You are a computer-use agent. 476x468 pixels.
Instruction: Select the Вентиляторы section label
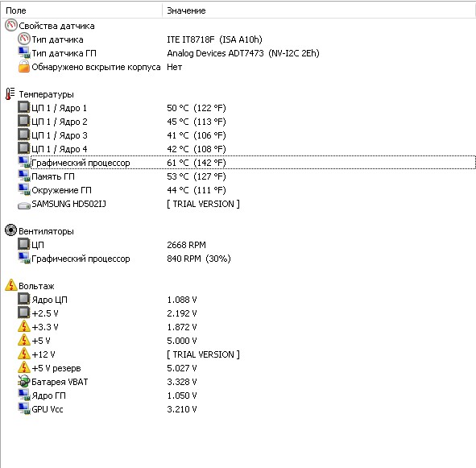coord(46,231)
